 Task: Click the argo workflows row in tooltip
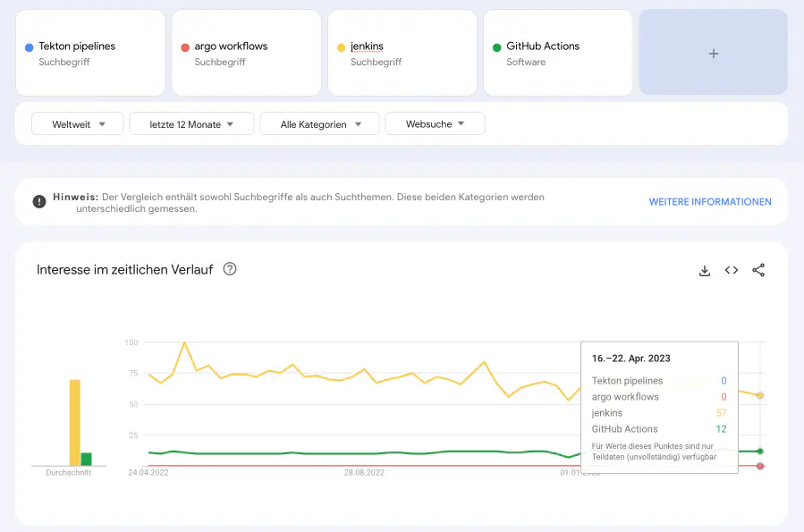tap(659, 397)
